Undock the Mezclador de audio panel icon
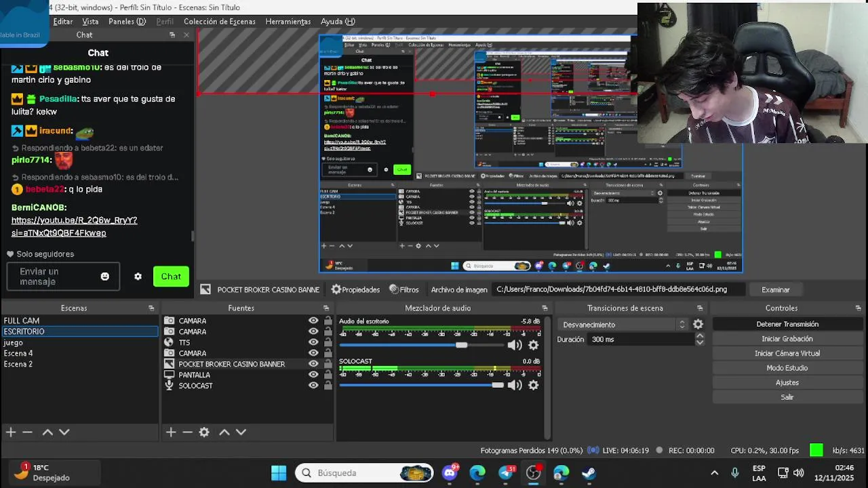The image size is (868, 488). 545,308
